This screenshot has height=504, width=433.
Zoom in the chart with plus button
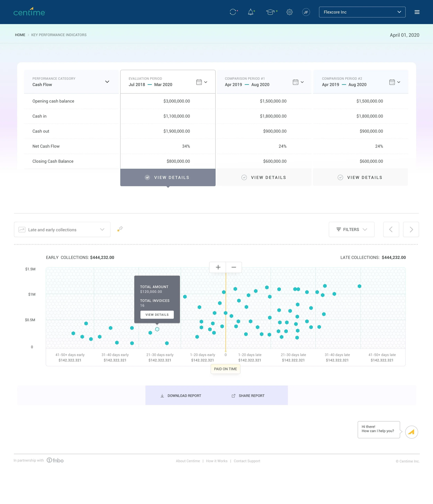pos(218,267)
